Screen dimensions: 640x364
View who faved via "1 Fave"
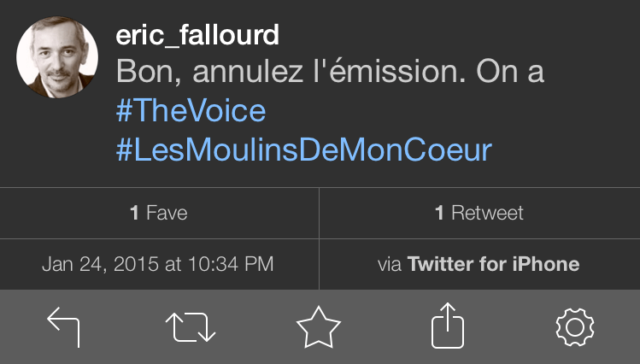point(159,213)
